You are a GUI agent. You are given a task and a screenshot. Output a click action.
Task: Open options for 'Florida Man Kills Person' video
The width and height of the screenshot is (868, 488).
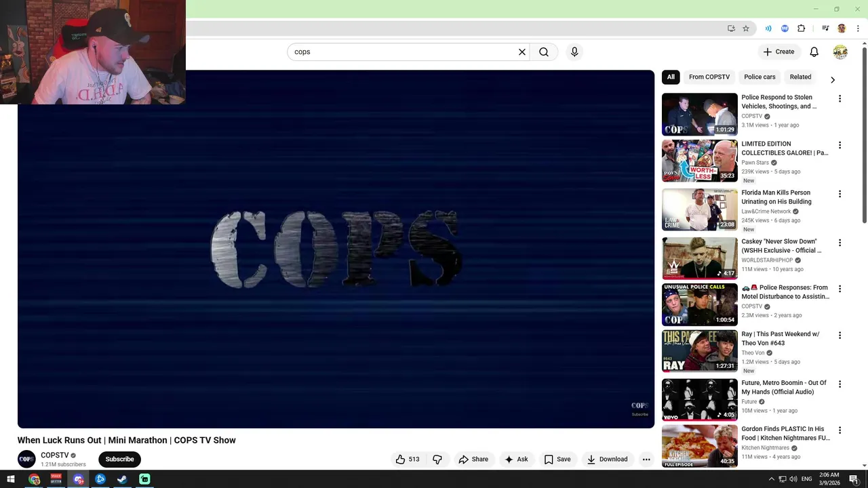tap(840, 194)
